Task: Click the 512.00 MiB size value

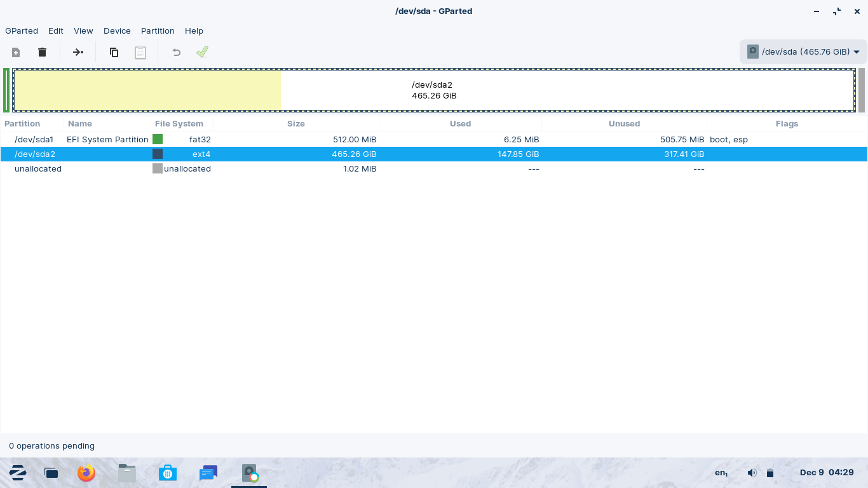Action: point(355,139)
